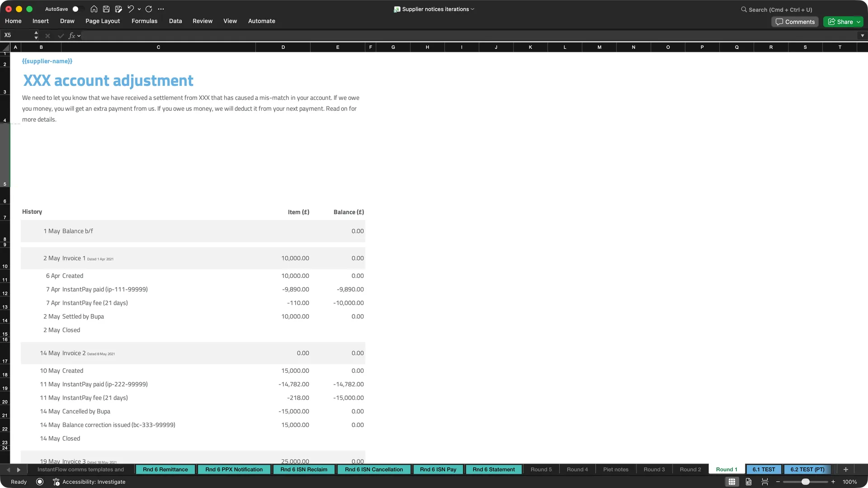Switch to Page Layout view in status bar
Viewport: 868px width, 488px height.
coord(749,482)
